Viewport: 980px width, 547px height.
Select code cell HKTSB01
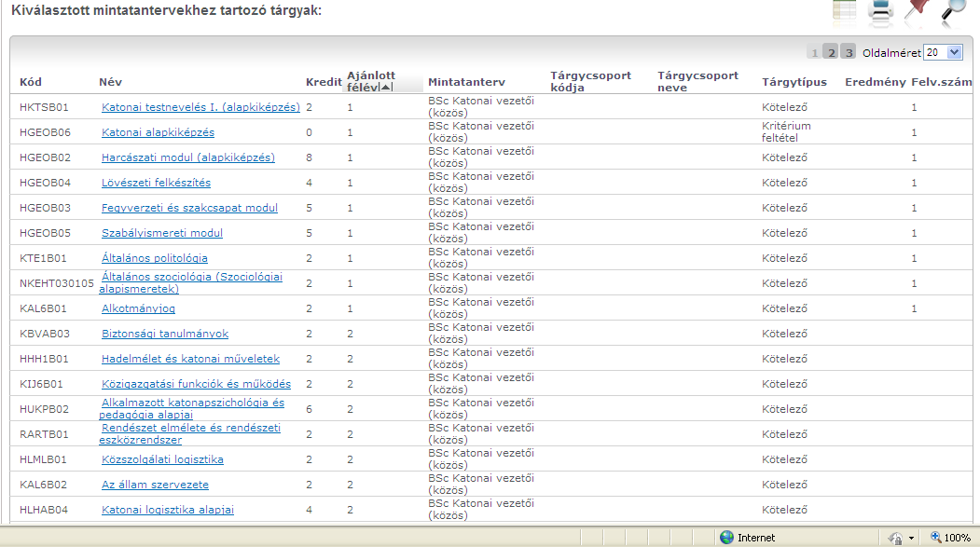tap(44, 107)
